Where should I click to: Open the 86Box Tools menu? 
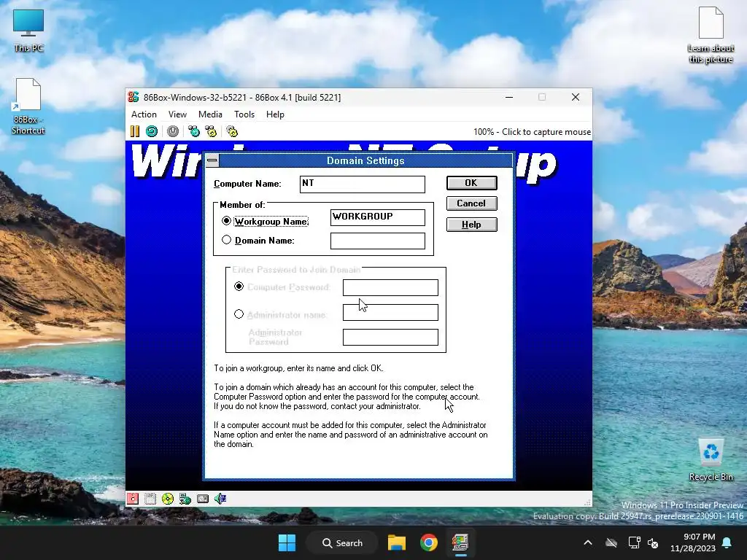click(x=244, y=114)
